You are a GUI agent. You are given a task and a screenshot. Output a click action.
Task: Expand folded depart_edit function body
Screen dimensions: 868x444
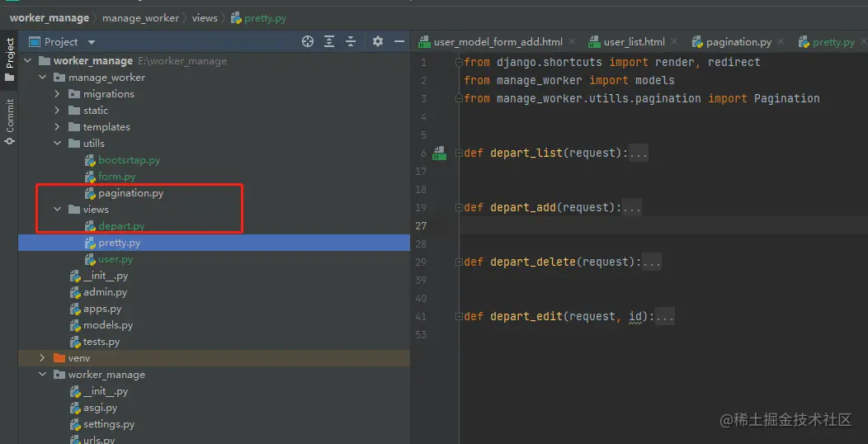[665, 317]
